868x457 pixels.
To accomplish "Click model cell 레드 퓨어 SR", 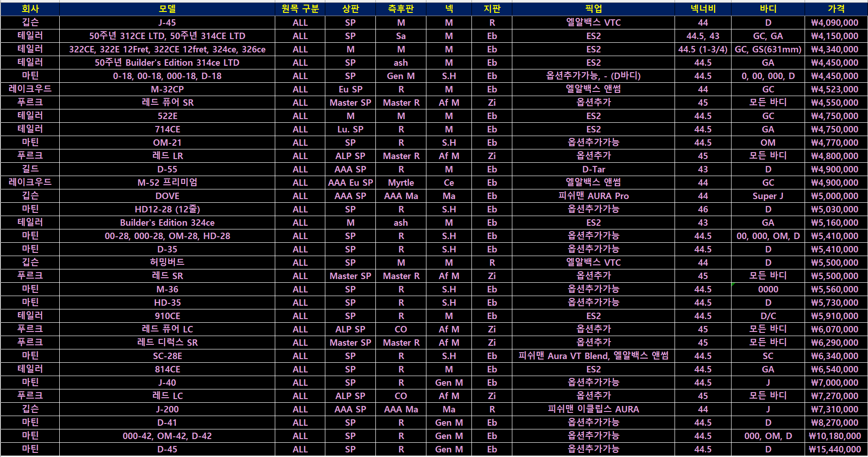I will tap(167, 103).
